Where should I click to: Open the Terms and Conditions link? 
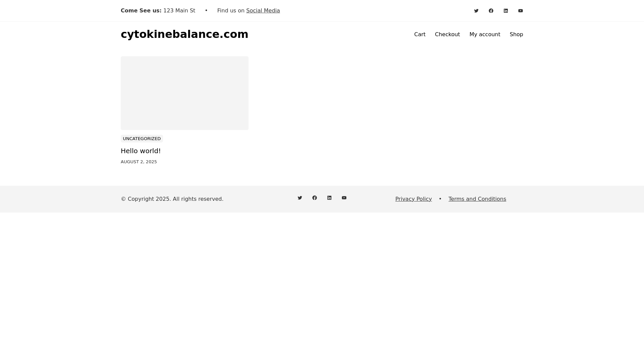point(477,199)
